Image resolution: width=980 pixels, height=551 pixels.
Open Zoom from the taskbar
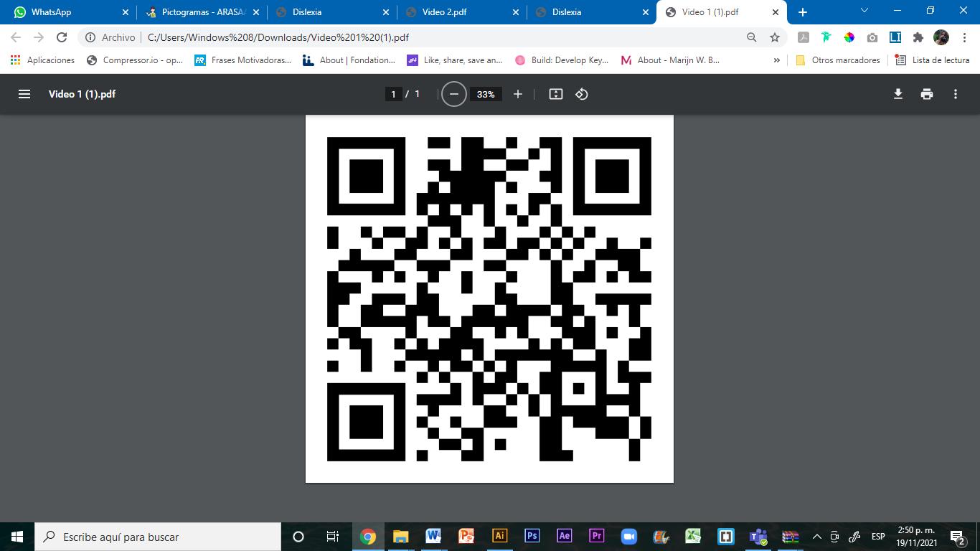tap(629, 537)
